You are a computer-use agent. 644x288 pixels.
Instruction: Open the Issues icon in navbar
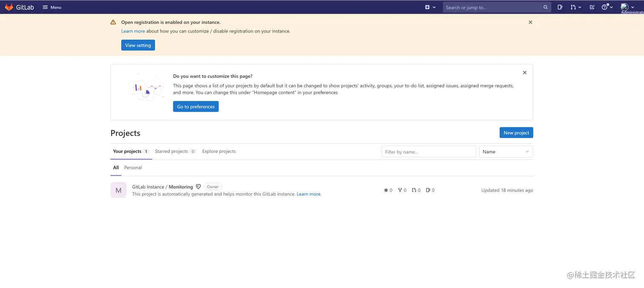[560, 7]
